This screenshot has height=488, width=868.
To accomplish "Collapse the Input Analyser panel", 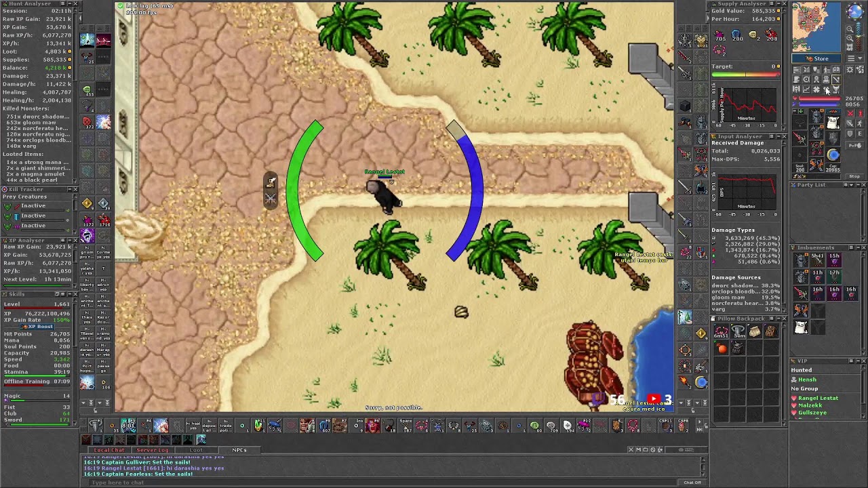I will click(777, 136).
